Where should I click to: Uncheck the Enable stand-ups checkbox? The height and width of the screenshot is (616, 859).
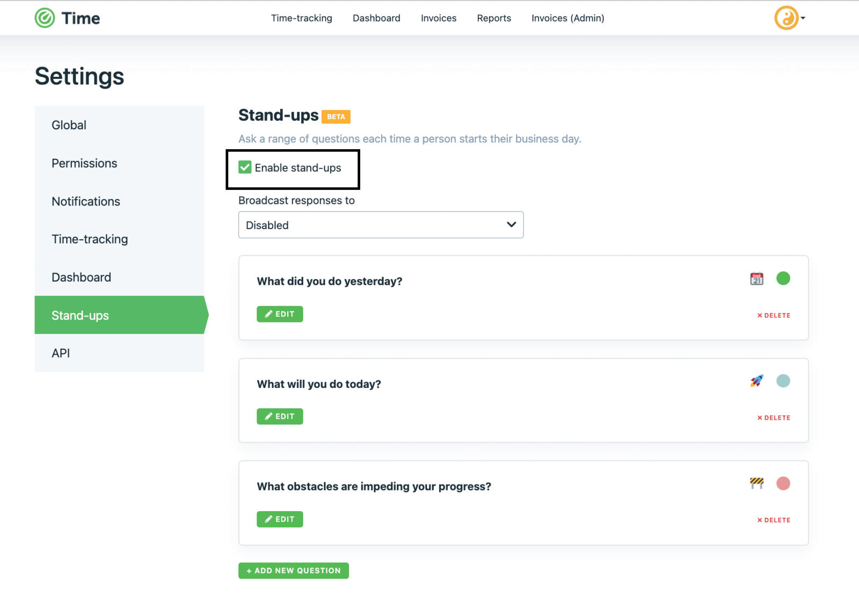click(245, 167)
